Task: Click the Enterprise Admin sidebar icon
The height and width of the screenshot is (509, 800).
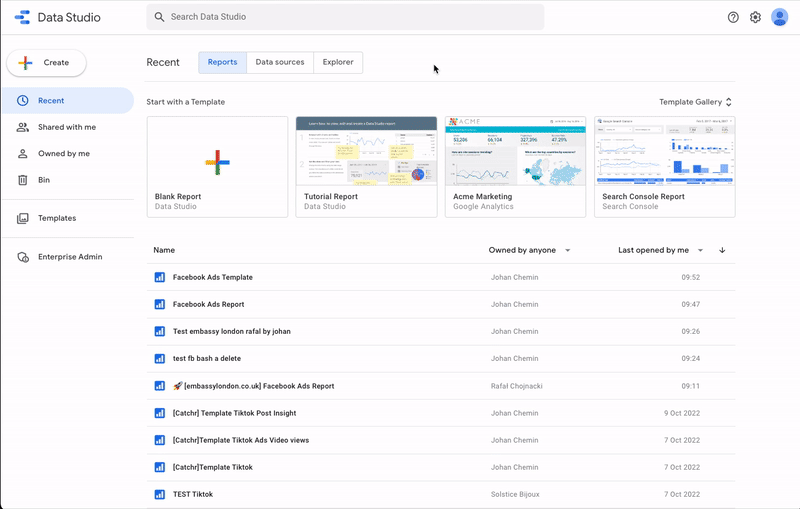Action: 22,257
